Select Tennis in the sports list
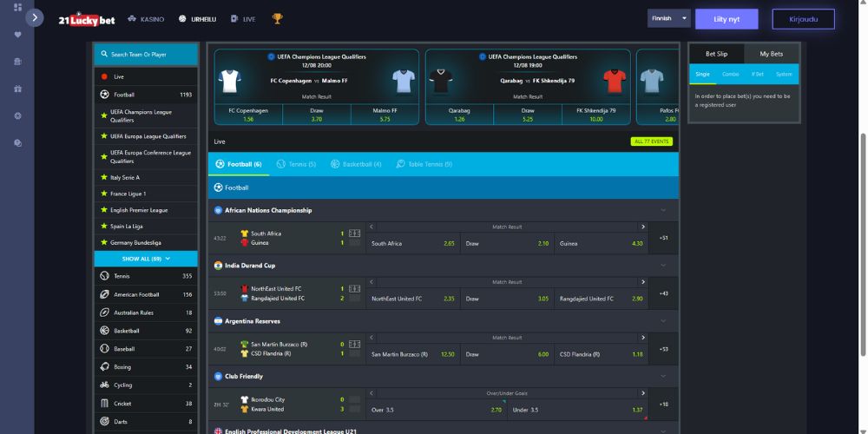Screen dimensions: 868x434 (146, 276)
